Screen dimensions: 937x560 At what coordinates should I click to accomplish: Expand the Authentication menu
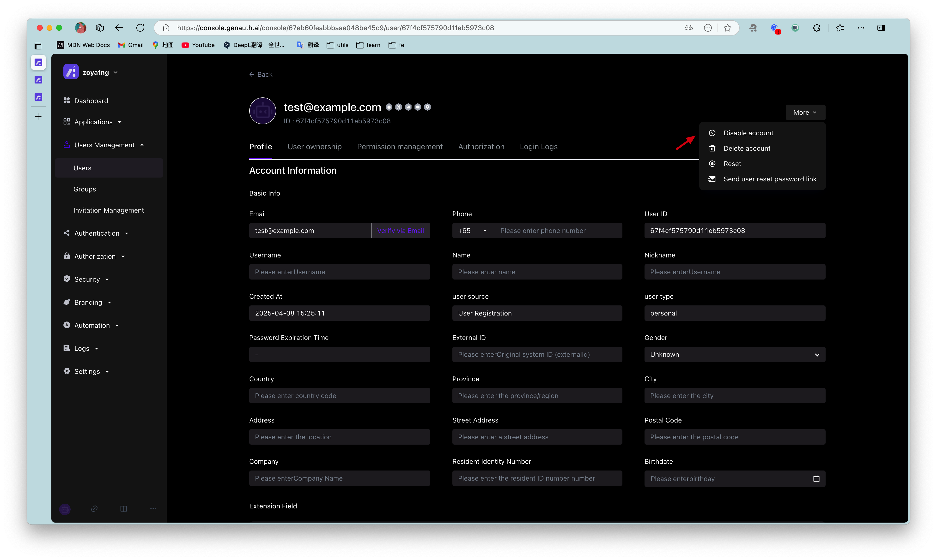click(x=127, y=233)
